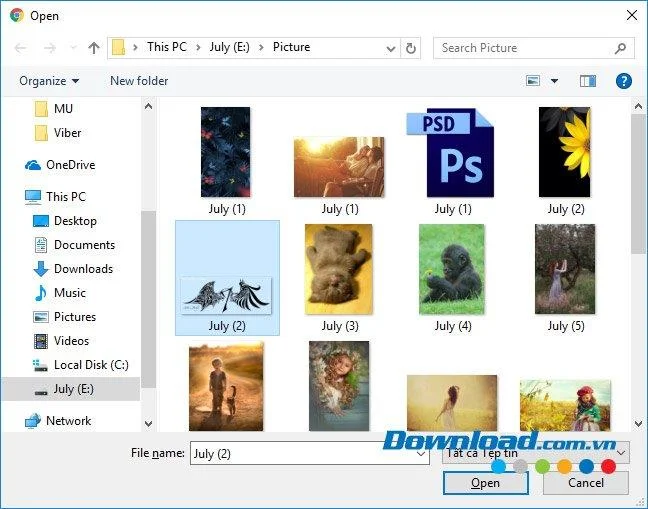Open the view options dropdown arrow

[x=554, y=81]
